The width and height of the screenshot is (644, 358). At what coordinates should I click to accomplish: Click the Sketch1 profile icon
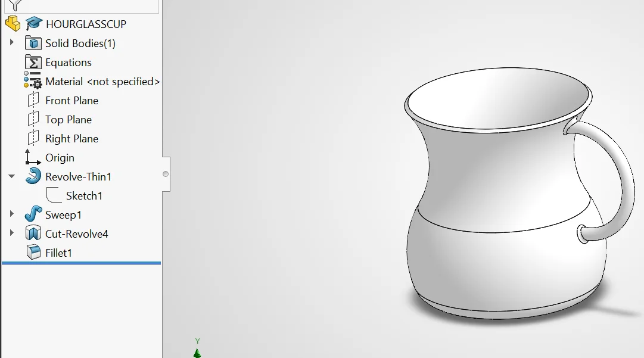coord(54,195)
